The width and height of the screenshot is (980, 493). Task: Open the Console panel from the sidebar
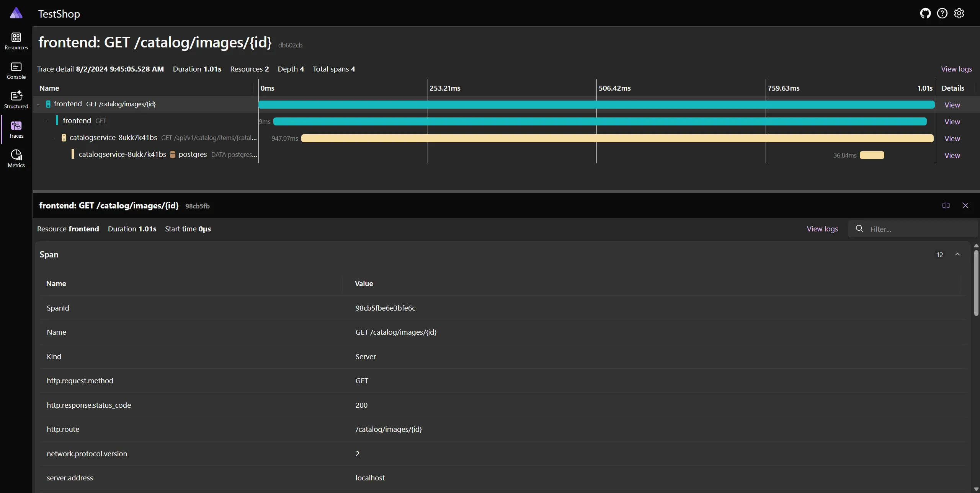click(x=16, y=70)
